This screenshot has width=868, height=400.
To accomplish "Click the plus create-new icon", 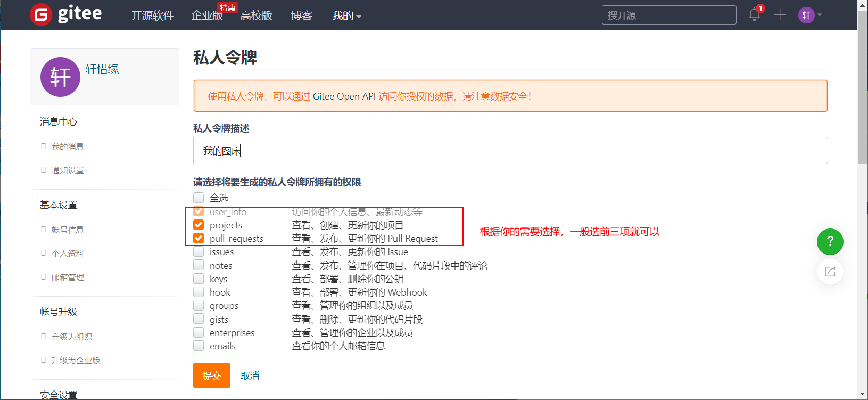I will point(780,15).
